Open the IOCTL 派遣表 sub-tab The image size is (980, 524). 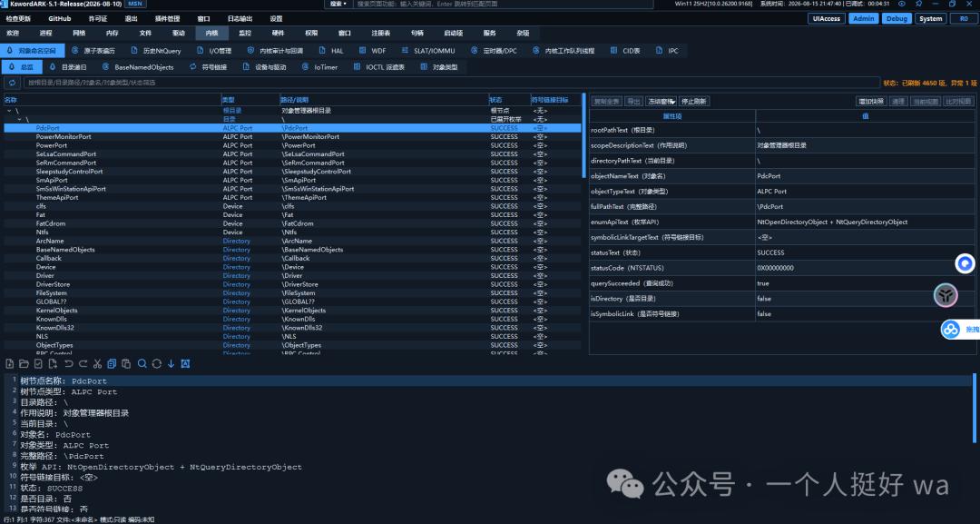[x=380, y=67]
